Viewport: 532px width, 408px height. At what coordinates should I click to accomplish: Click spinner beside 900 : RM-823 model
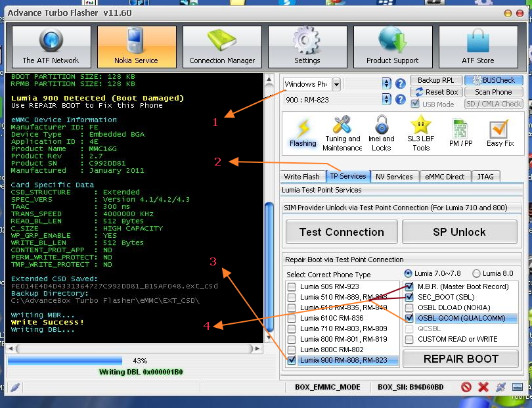[386, 99]
